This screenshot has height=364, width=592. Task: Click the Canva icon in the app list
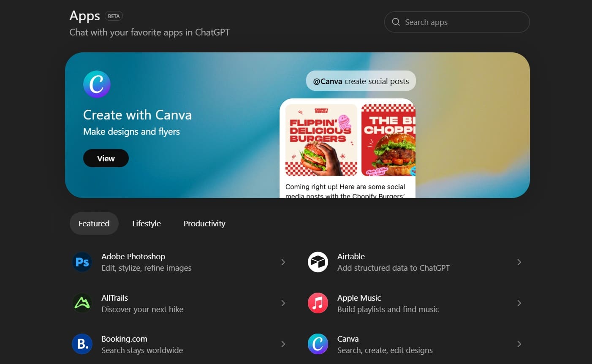pos(318,344)
